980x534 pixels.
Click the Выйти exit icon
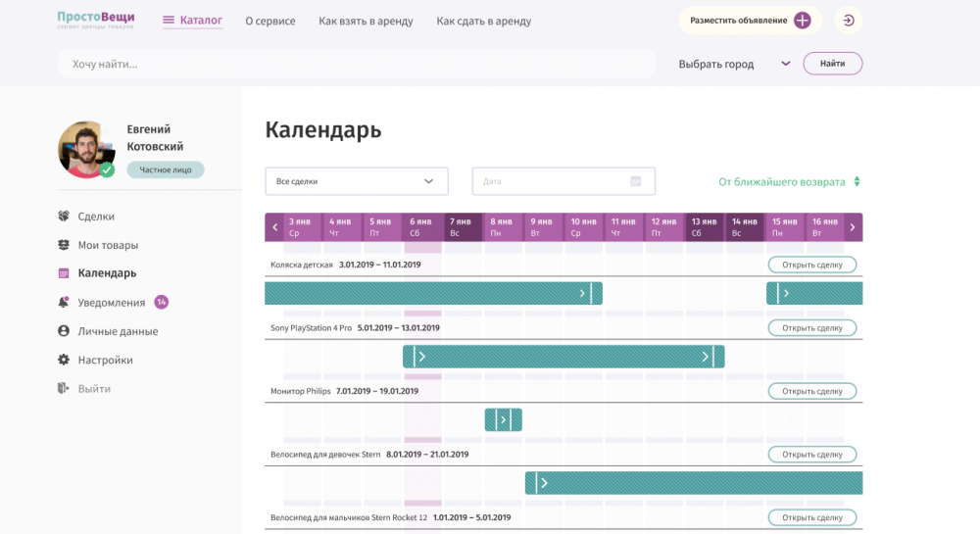click(x=64, y=388)
